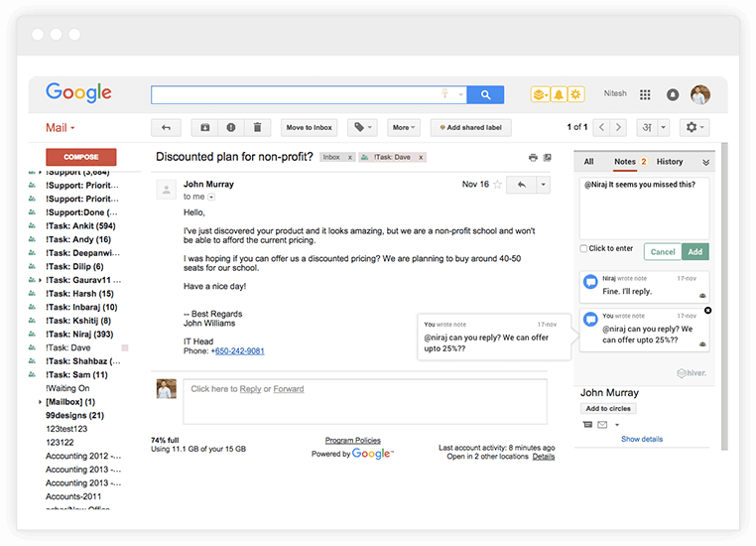
Task: Add the note with Add button
Action: [x=694, y=252]
